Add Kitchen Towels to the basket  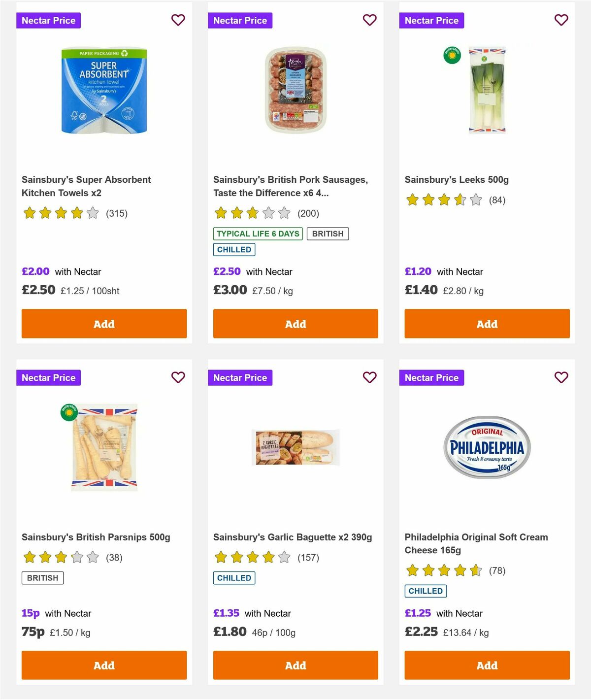coord(103,324)
